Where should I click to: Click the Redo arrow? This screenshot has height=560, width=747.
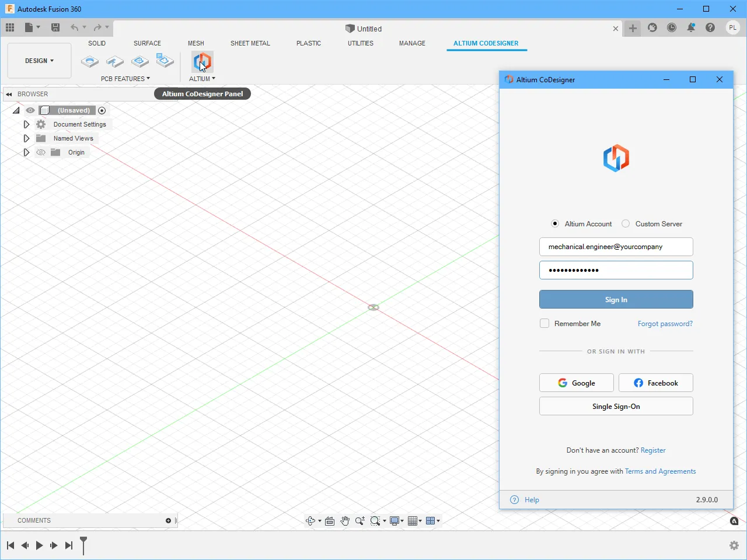coord(97,27)
